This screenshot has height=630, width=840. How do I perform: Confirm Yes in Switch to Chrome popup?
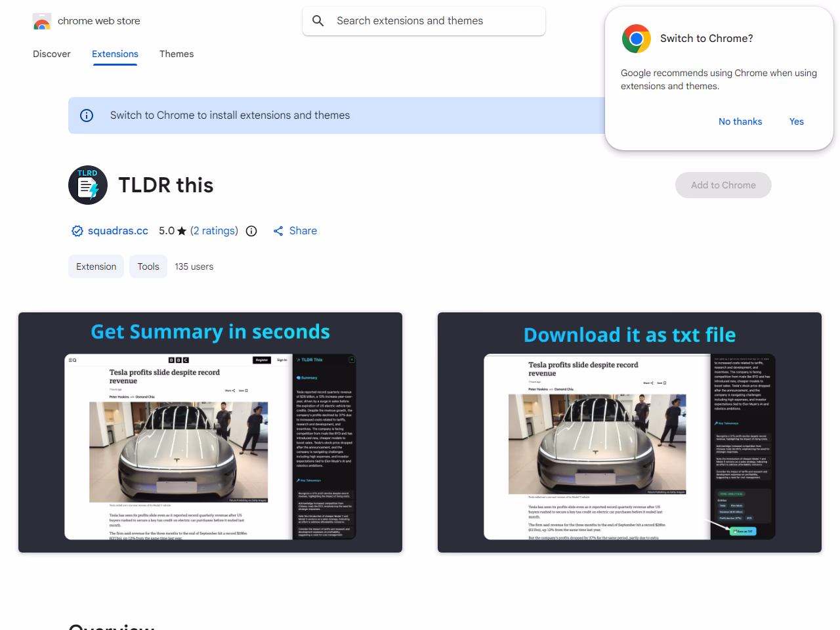(796, 121)
